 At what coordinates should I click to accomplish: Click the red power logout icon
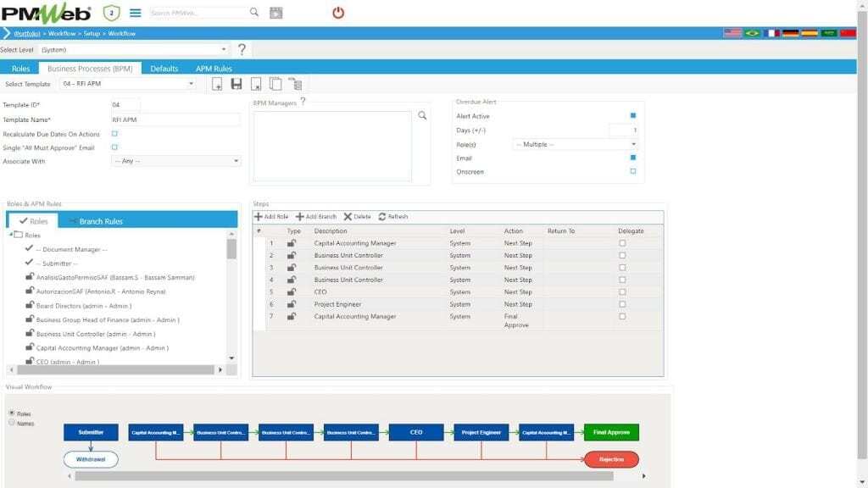(x=338, y=13)
